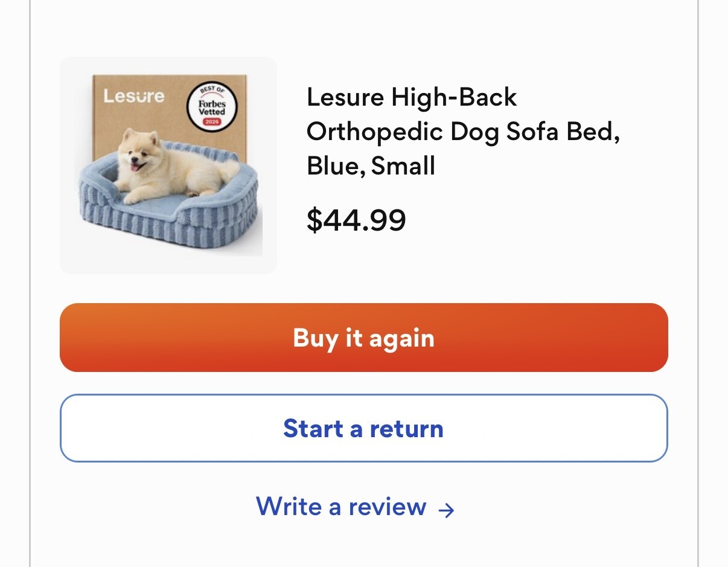Viewport: 728px width, 567px height.
Task: Click the word "return" in the outlined button
Action: click(406, 429)
